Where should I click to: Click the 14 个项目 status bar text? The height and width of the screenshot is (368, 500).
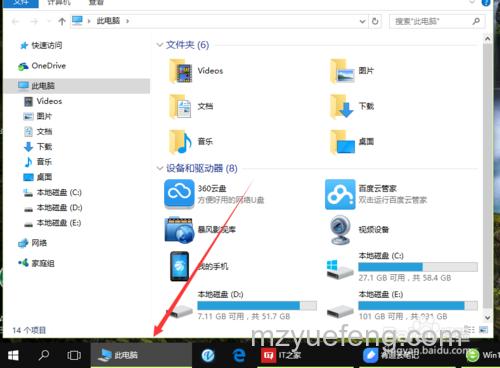(29, 330)
